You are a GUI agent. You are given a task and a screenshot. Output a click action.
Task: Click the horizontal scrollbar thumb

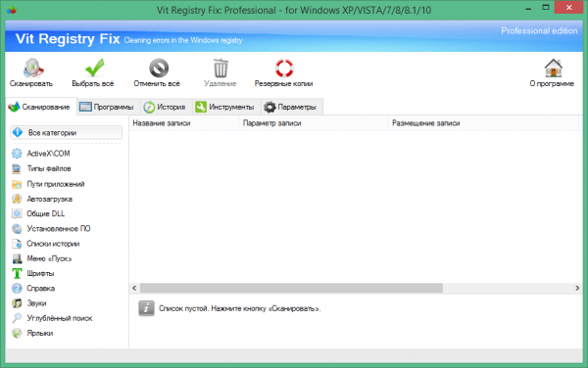(x=291, y=288)
